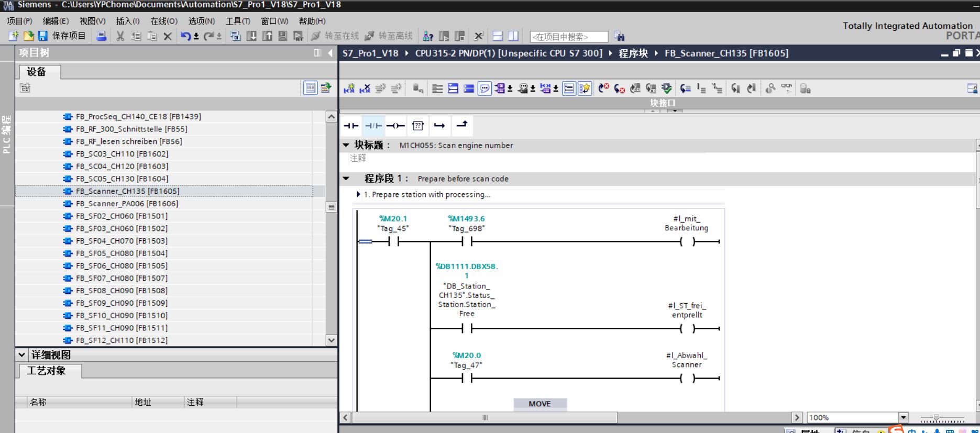Click the search binoculars icon beside search field
Image resolution: width=980 pixels, height=433 pixels.
pos(620,36)
